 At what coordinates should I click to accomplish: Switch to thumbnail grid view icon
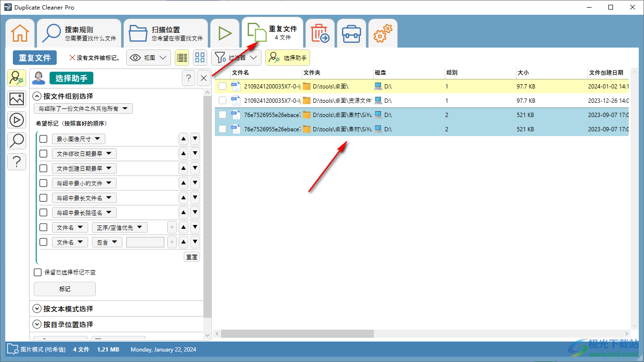[x=200, y=58]
